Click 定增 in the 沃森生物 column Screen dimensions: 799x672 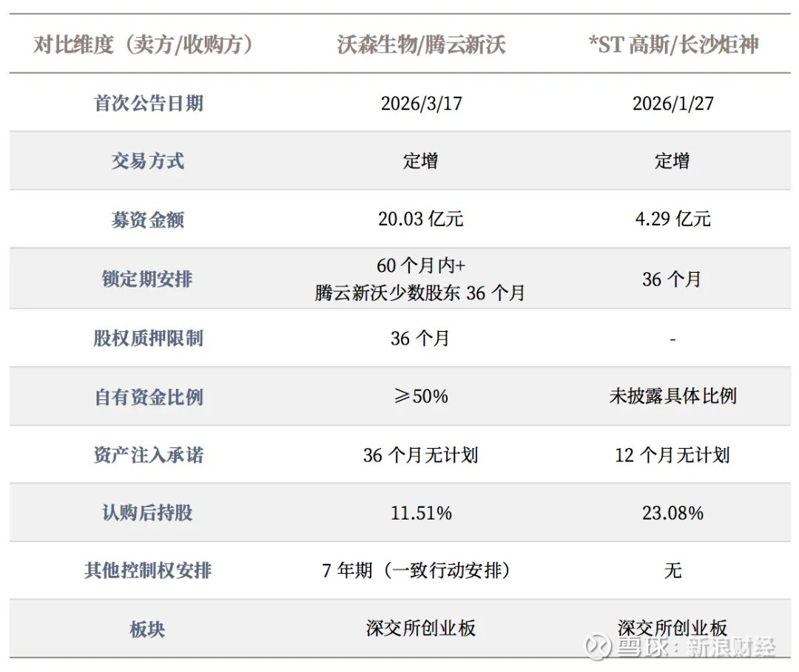[420, 161]
